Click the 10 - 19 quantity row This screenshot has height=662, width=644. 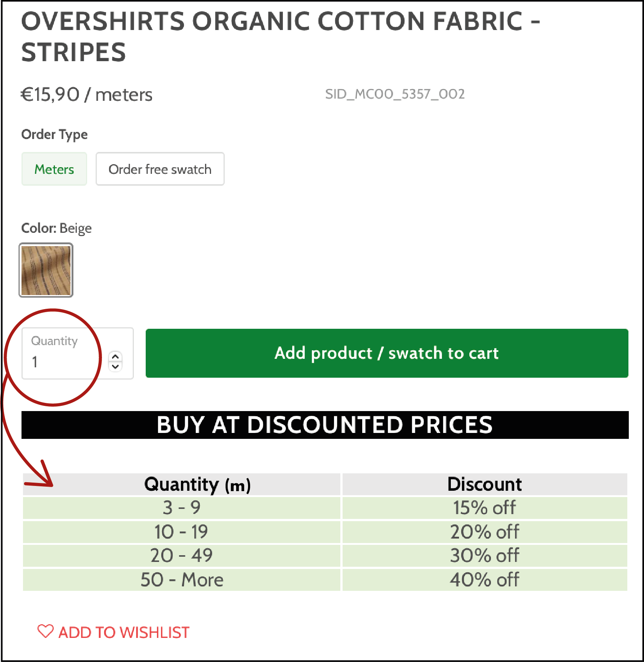[x=181, y=532]
